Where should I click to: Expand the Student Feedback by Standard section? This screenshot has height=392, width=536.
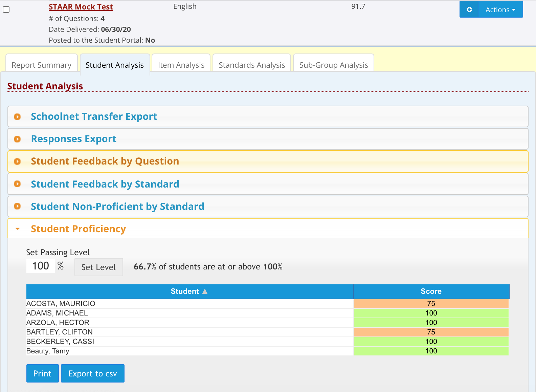(x=105, y=184)
